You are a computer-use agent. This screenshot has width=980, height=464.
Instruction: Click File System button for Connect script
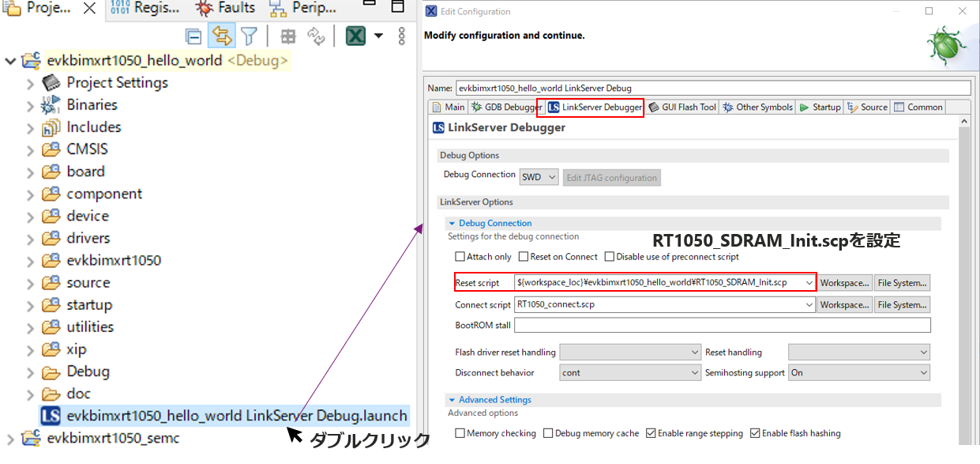click(x=903, y=304)
